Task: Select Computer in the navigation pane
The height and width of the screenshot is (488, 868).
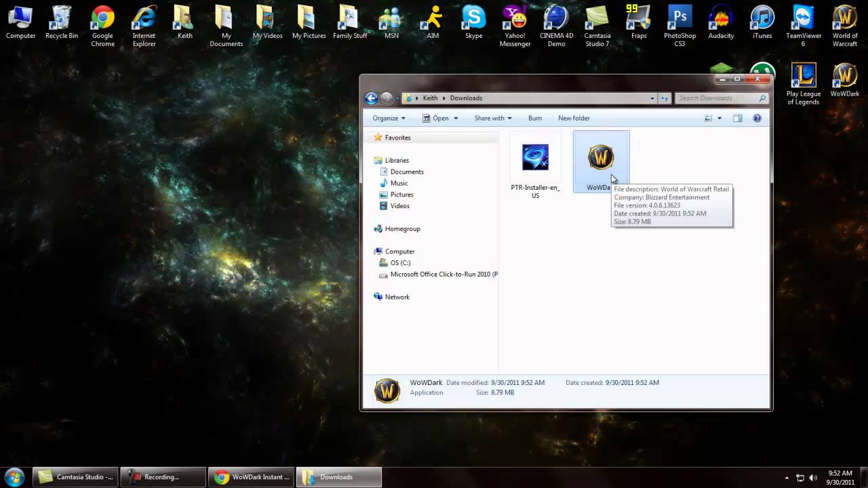Action: point(399,251)
